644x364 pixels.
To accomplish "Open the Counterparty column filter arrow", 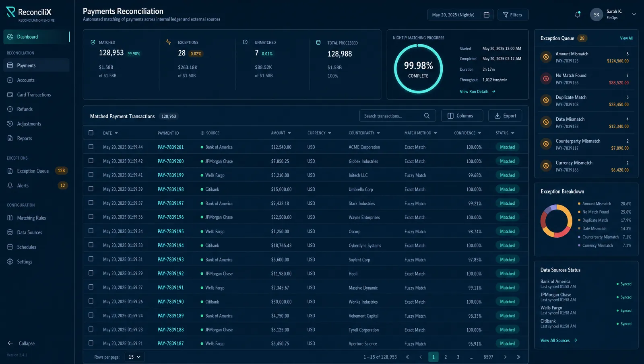I will coord(378,133).
